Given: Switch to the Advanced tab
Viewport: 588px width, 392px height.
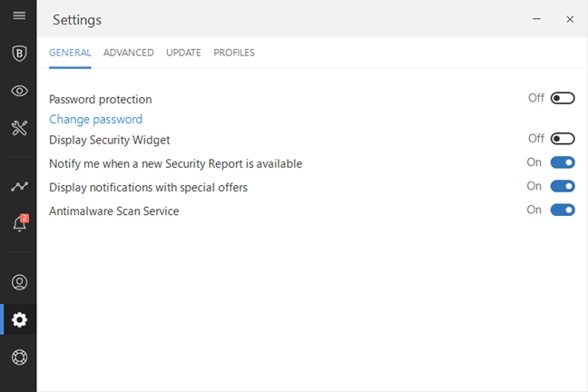Looking at the screenshot, I should click(x=128, y=53).
